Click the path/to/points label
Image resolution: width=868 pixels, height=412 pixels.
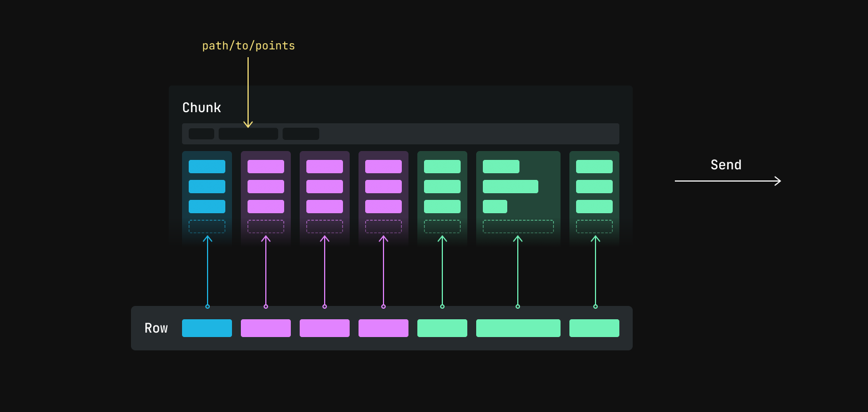coord(249,46)
